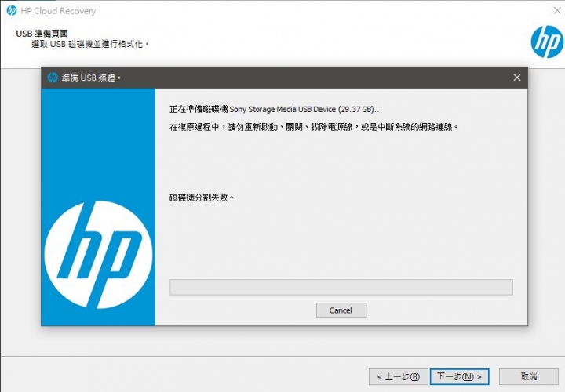Click the 在復原過程中 warning message line
The image size is (565, 392).
(313, 127)
